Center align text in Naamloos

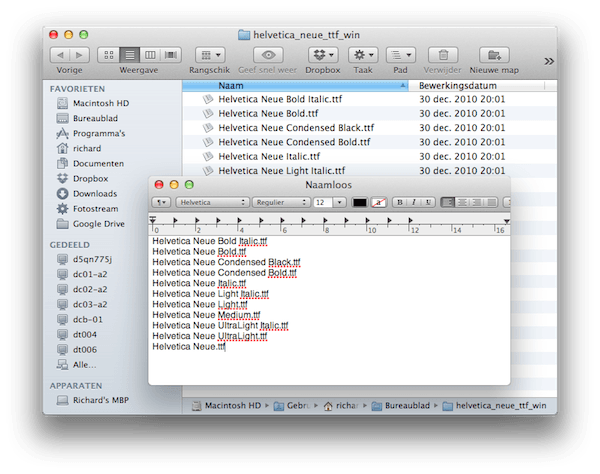tap(462, 202)
